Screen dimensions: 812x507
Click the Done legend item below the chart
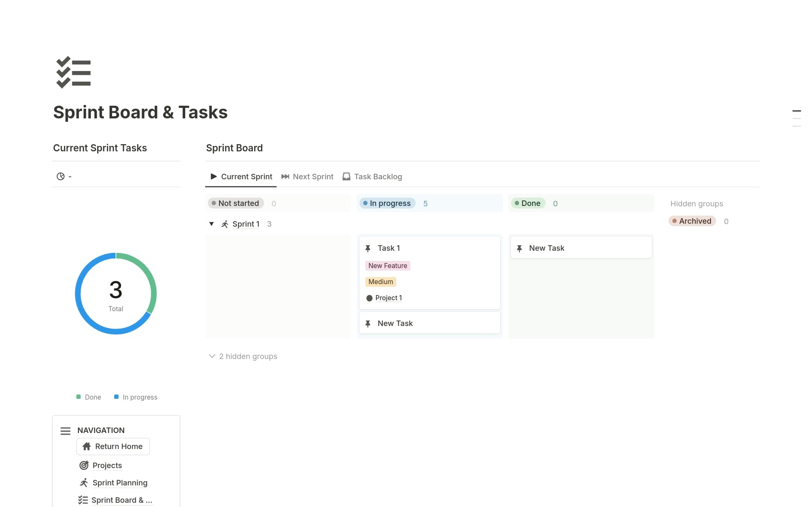point(89,397)
